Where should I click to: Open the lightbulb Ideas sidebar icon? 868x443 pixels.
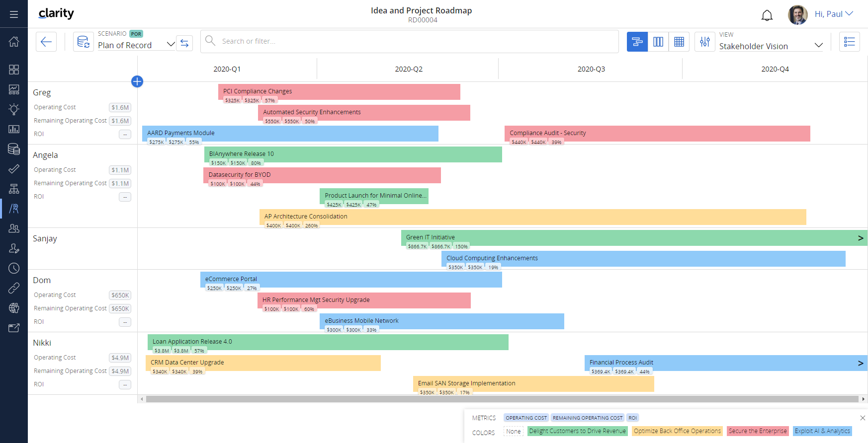14,109
